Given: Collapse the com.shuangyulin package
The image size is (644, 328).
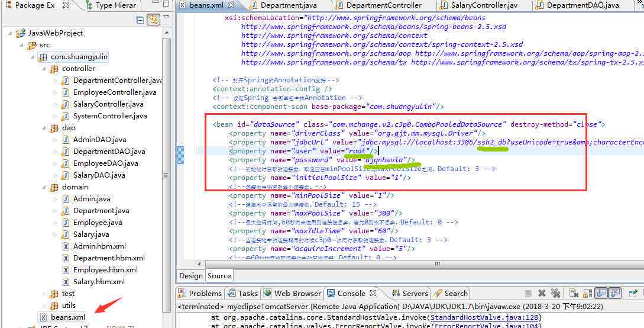Looking at the screenshot, I should 33,57.
